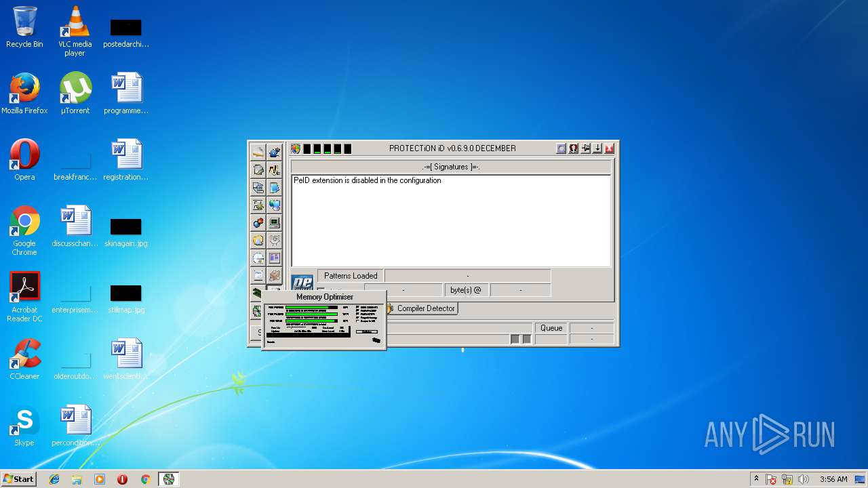Click the globe with monitor sidebar icon
The height and width of the screenshot is (488, 868).
tap(274, 205)
